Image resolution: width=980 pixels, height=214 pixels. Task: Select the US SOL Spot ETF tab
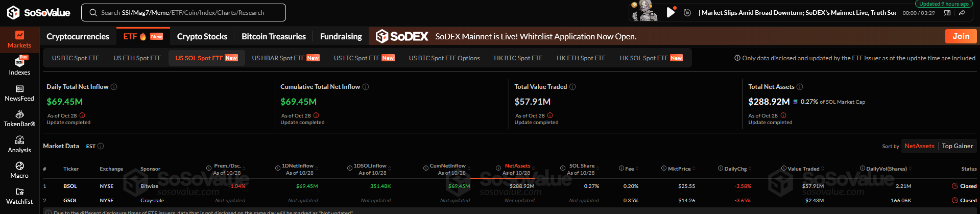[x=207, y=58]
